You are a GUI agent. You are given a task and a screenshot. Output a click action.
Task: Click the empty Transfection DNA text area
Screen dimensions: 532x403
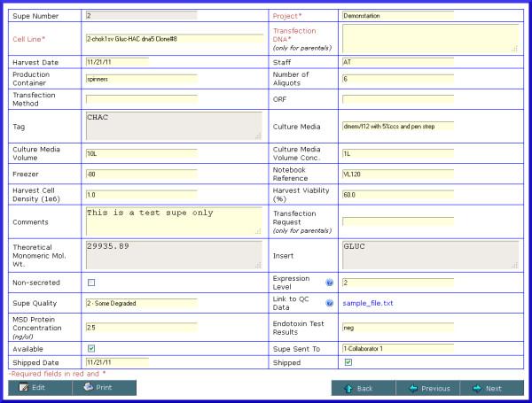pos(397,39)
